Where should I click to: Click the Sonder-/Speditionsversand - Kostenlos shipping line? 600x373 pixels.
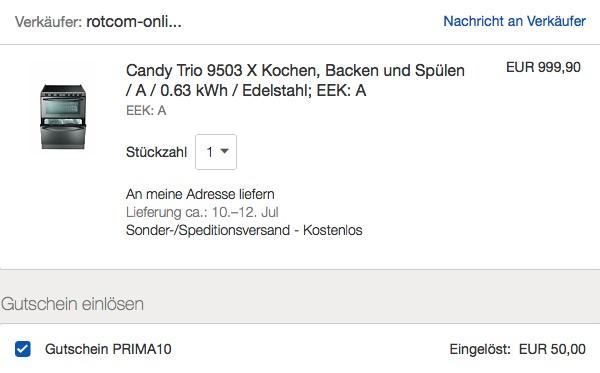(x=244, y=230)
